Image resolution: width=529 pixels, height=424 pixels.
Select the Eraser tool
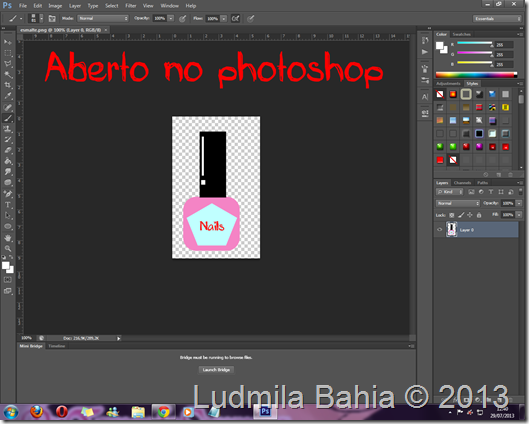click(x=7, y=150)
